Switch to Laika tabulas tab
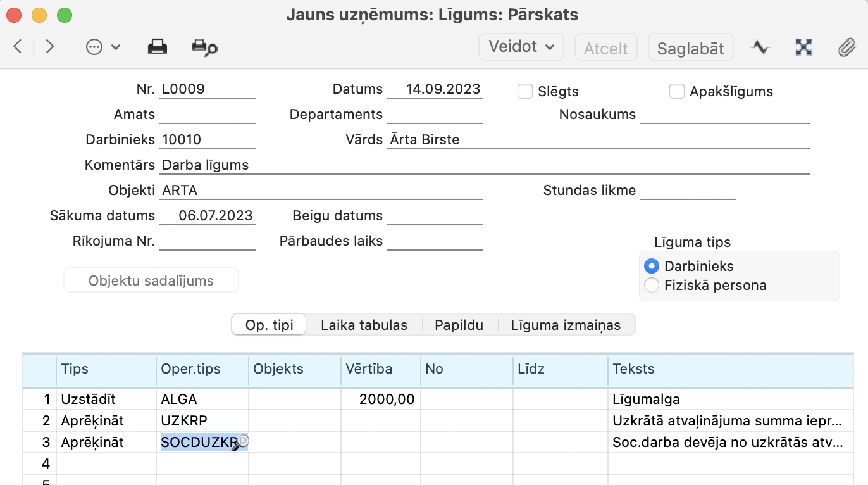Viewport: 868px width, 485px height. (364, 325)
